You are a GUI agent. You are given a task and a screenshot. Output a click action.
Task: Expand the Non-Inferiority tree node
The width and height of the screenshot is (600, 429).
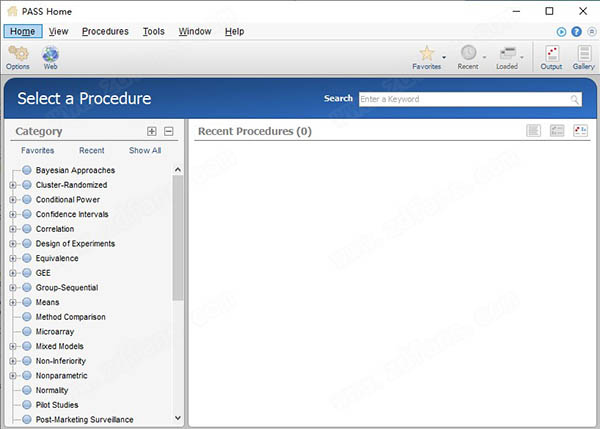pos(13,361)
